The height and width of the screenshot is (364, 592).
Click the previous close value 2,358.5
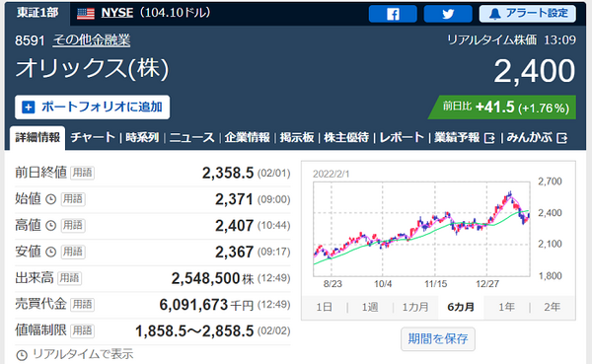(228, 173)
